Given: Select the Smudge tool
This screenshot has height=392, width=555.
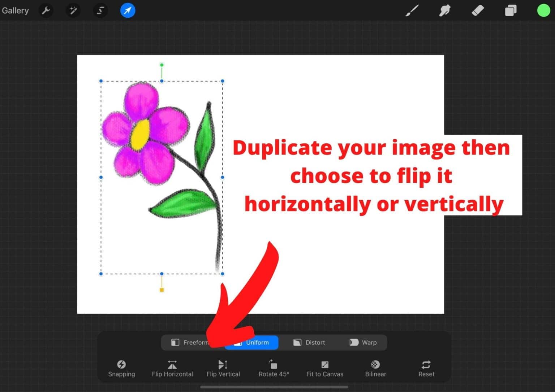Looking at the screenshot, I should point(445,10).
